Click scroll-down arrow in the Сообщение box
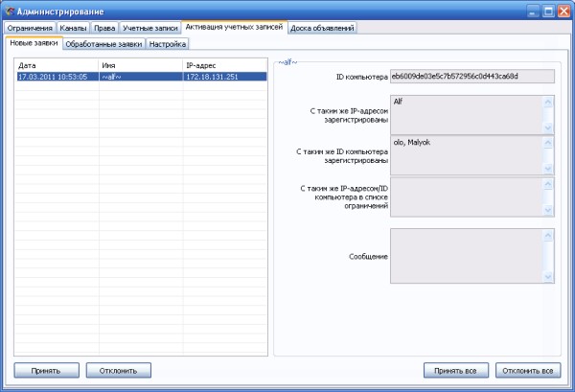Viewport: 575px width, 392px height. [548, 277]
